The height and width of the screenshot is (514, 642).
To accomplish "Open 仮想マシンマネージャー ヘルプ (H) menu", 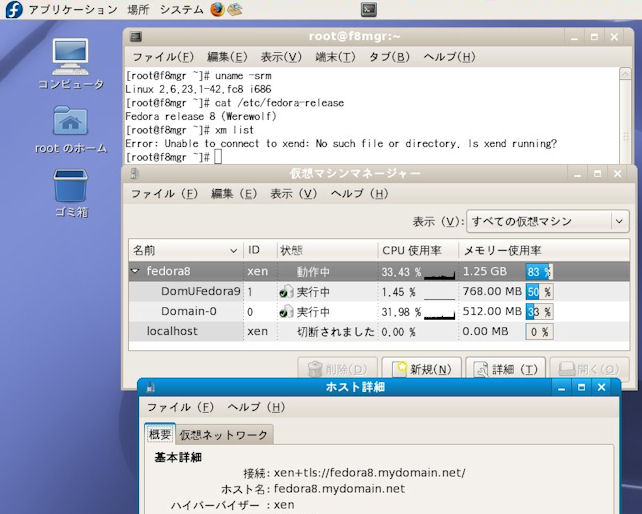I will coord(359,193).
